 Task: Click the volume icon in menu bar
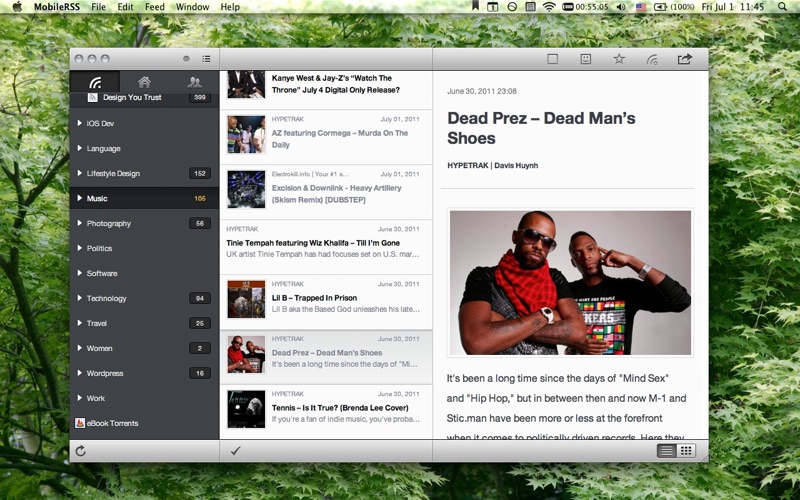620,7
